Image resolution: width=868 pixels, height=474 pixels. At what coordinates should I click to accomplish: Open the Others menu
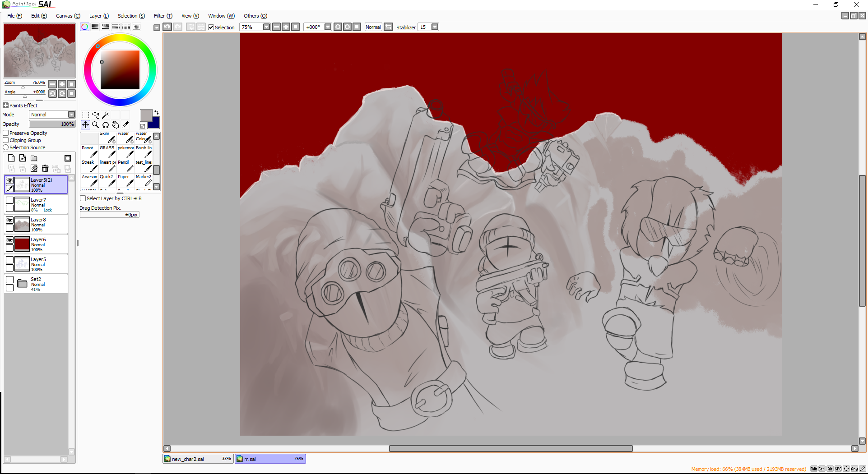click(255, 16)
